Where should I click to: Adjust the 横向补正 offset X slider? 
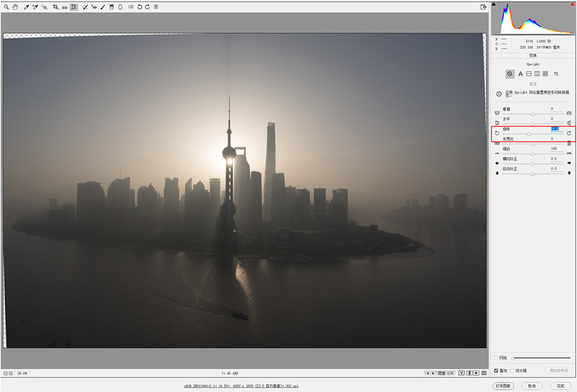[533, 164]
